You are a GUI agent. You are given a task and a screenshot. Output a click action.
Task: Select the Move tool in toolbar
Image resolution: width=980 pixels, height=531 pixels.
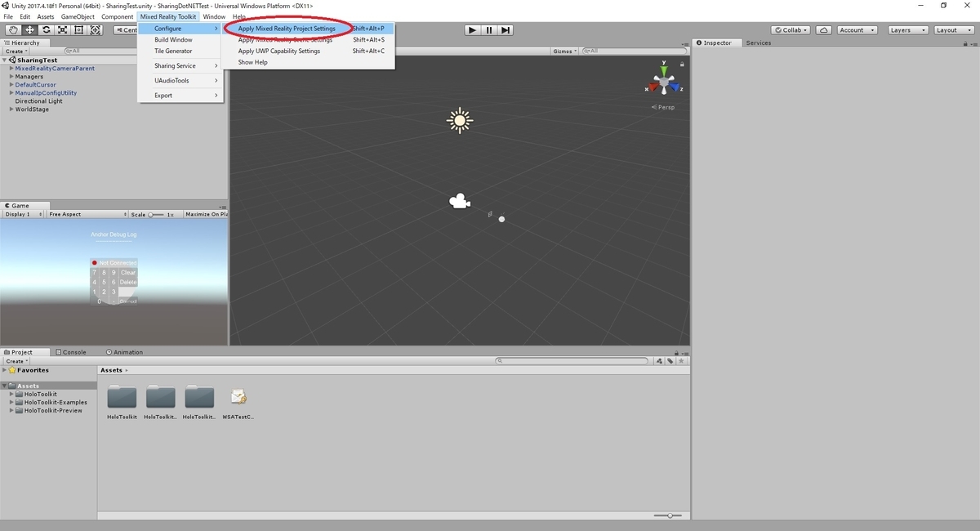pyautogui.click(x=29, y=30)
